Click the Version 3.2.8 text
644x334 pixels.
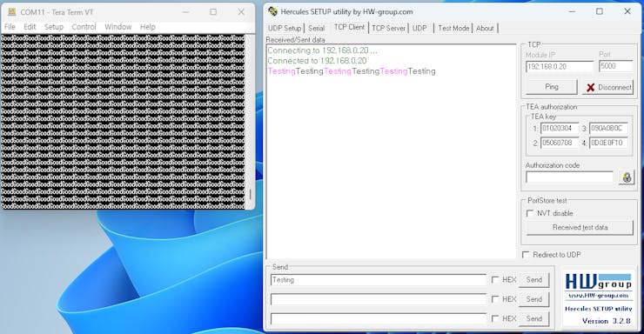click(x=607, y=321)
